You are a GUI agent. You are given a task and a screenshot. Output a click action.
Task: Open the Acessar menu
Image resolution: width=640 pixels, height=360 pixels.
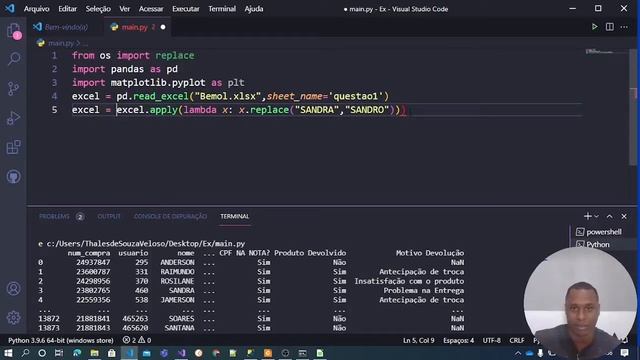coord(151,9)
